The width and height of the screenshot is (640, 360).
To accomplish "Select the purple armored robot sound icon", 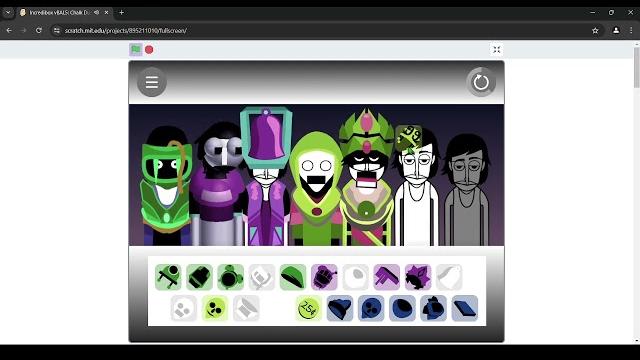I will click(x=324, y=277).
